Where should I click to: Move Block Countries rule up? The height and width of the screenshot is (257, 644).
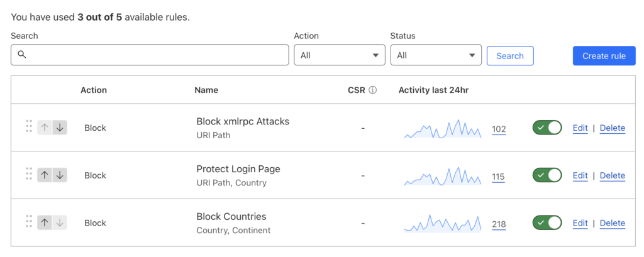[x=45, y=223]
